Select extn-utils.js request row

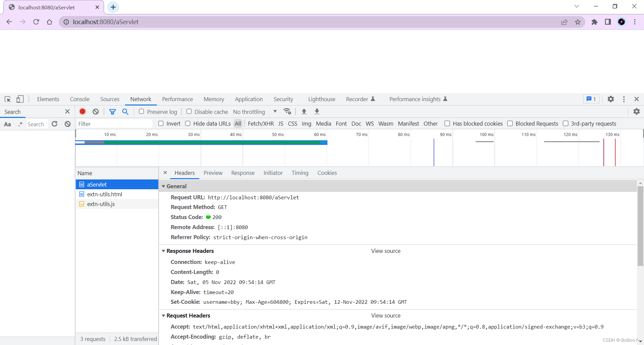[117, 204]
